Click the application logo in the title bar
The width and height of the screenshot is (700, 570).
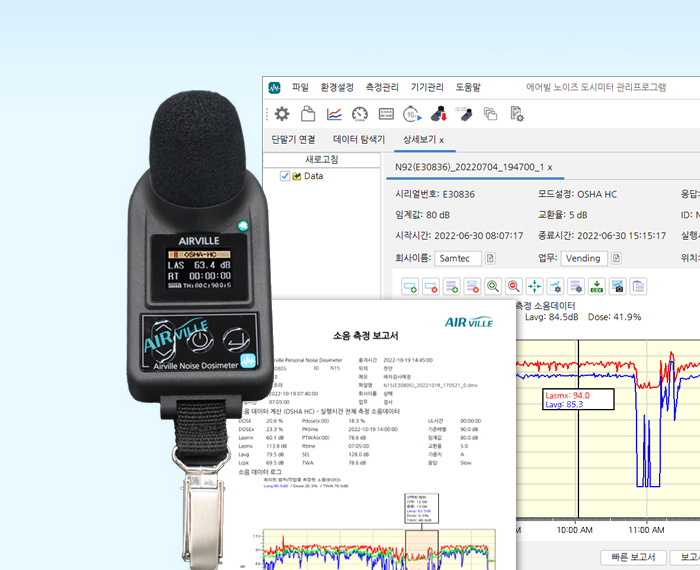click(275, 87)
